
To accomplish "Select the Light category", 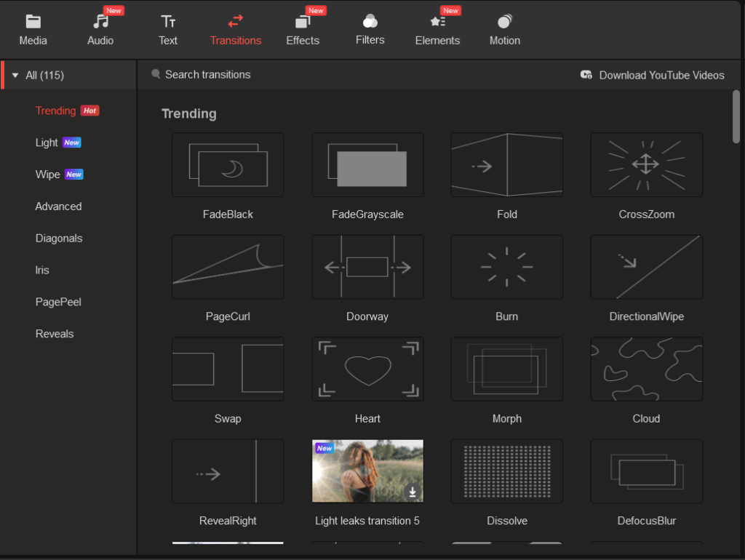I will [x=47, y=143].
